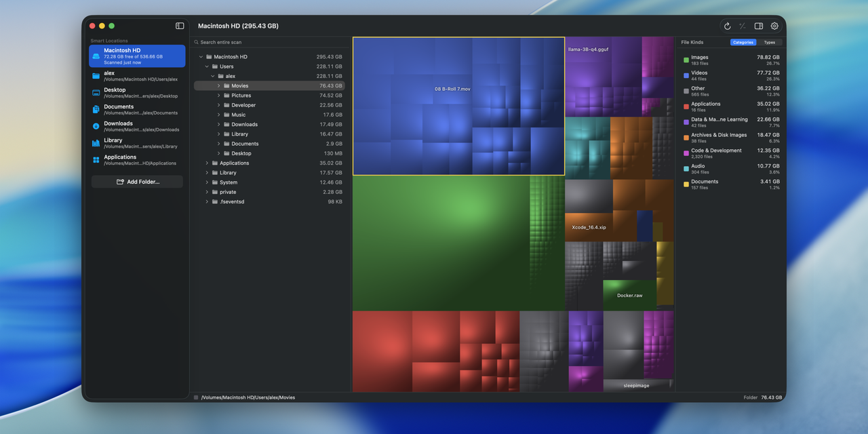
Task: Expand the private folder chevron
Action: pyautogui.click(x=207, y=192)
